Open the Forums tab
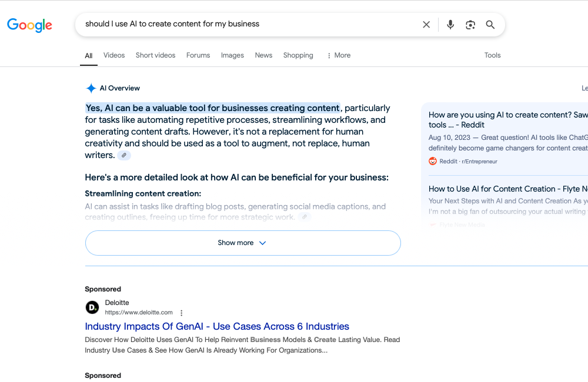 point(198,55)
